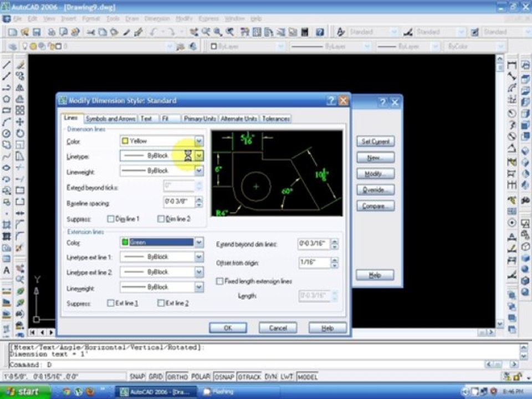
Task: Click the Match Properties brush icon
Action: (126, 32)
